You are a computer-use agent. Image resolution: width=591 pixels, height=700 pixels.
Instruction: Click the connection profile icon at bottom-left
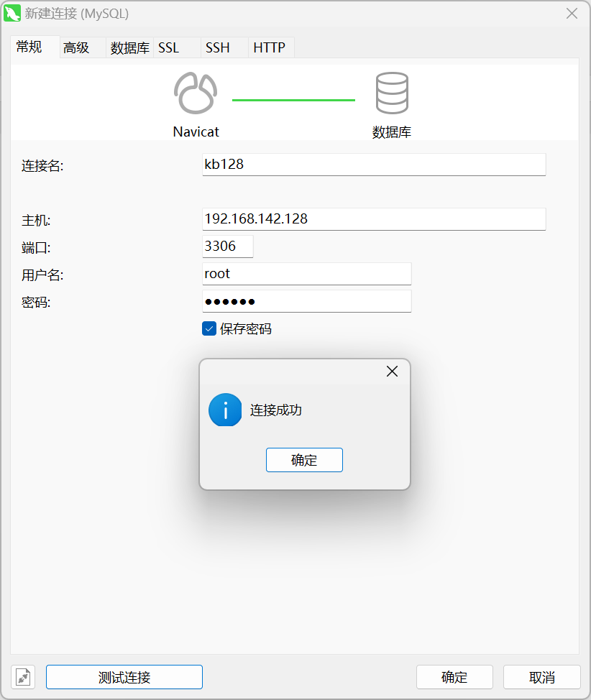(x=23, y=677)
